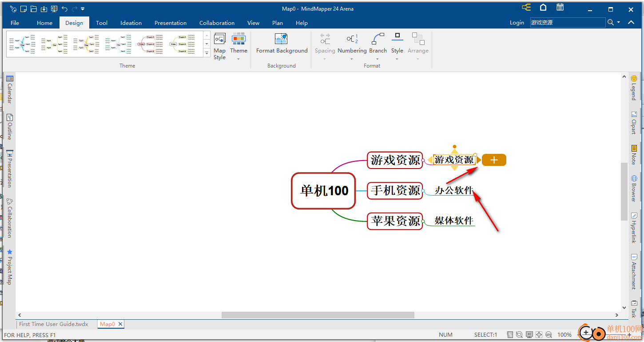Apply the orange-branch theme thumbnail
Screen dimensions: 644x342
point(87,44)
